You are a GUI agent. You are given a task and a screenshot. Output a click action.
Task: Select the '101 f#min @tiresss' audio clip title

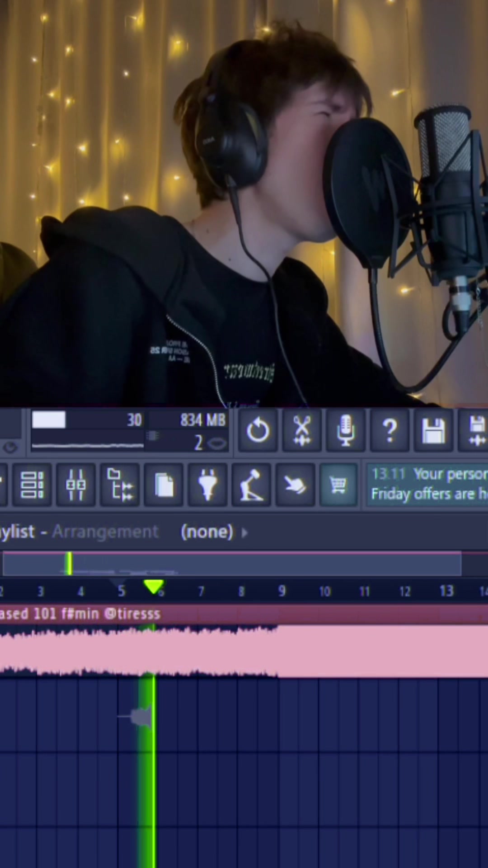coord(80,614)
